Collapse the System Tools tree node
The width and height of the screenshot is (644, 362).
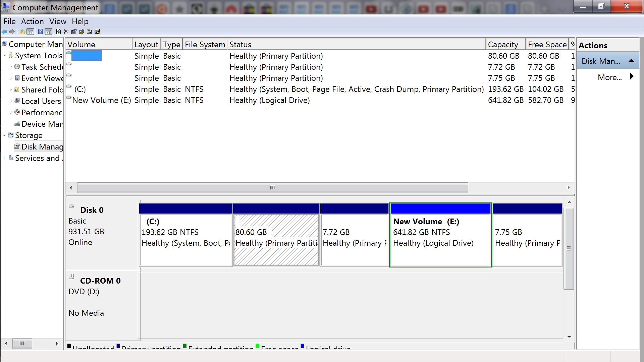coord(4,56)
